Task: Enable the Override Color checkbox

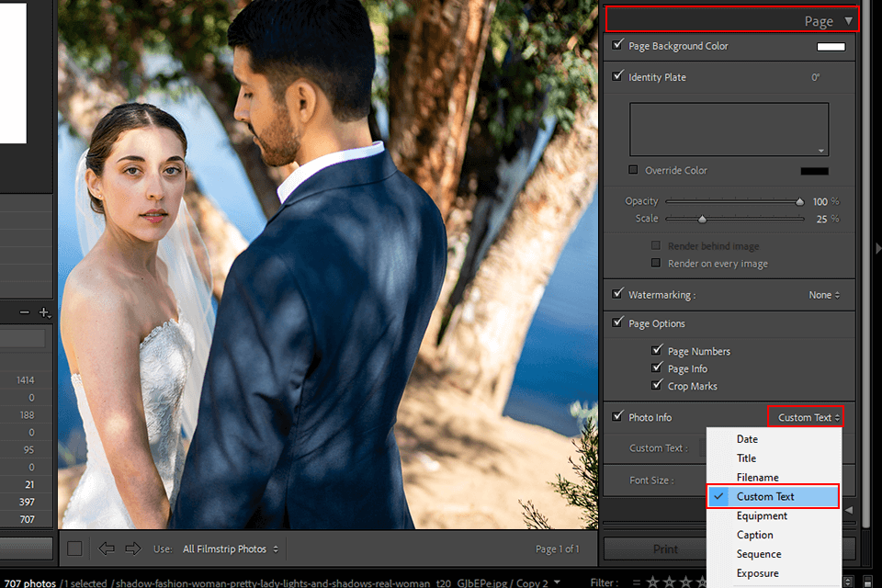Action: [x=633, y=170]
